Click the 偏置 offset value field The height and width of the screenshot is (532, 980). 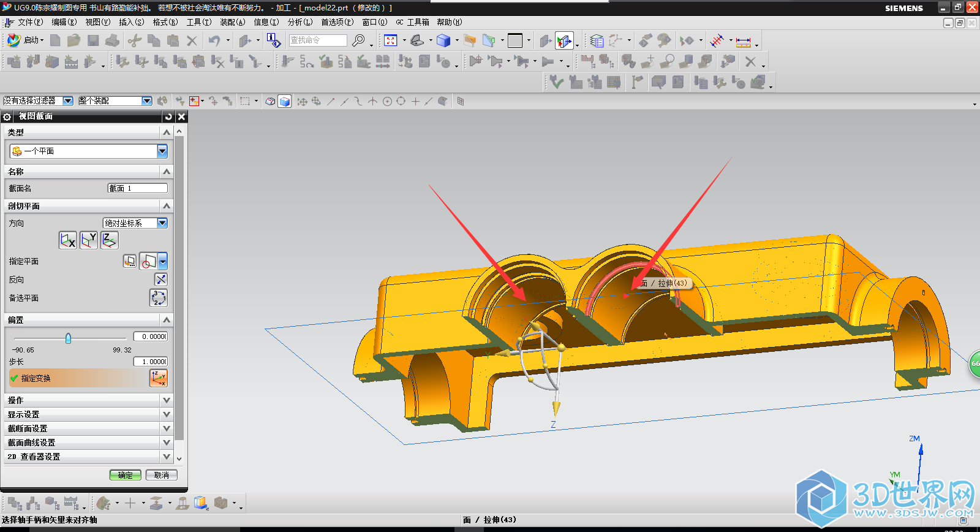click(x=150, y=336)
